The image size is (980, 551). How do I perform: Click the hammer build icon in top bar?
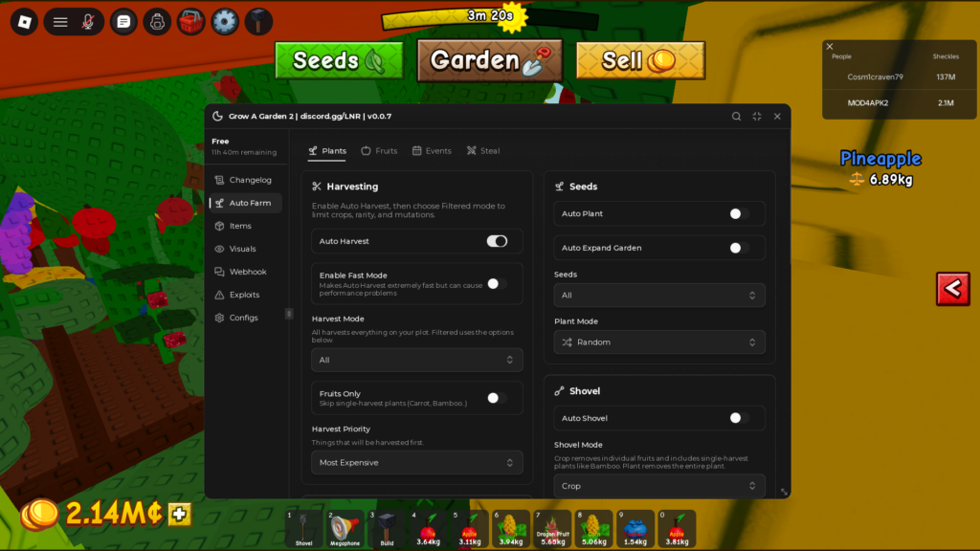(x=258, y=22)
